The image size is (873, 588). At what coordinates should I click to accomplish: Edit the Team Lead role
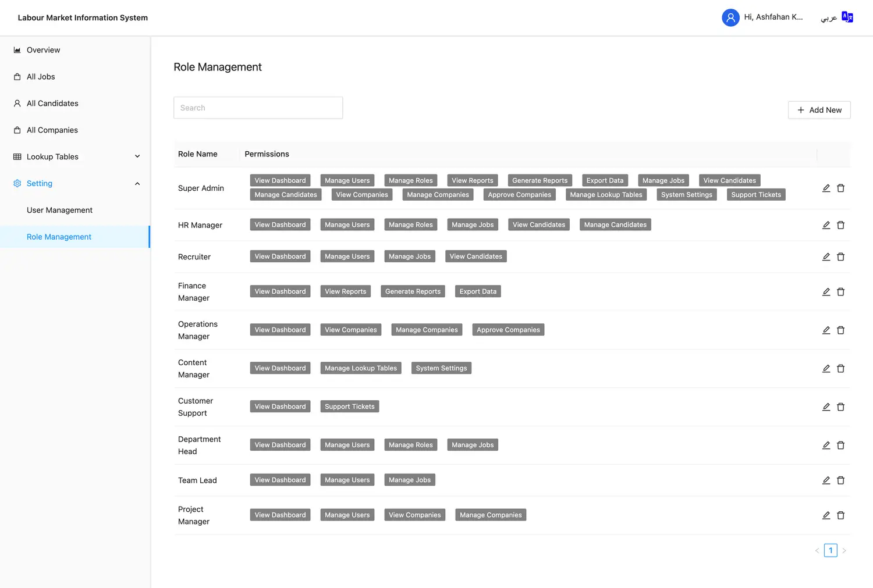click(826, 480)
